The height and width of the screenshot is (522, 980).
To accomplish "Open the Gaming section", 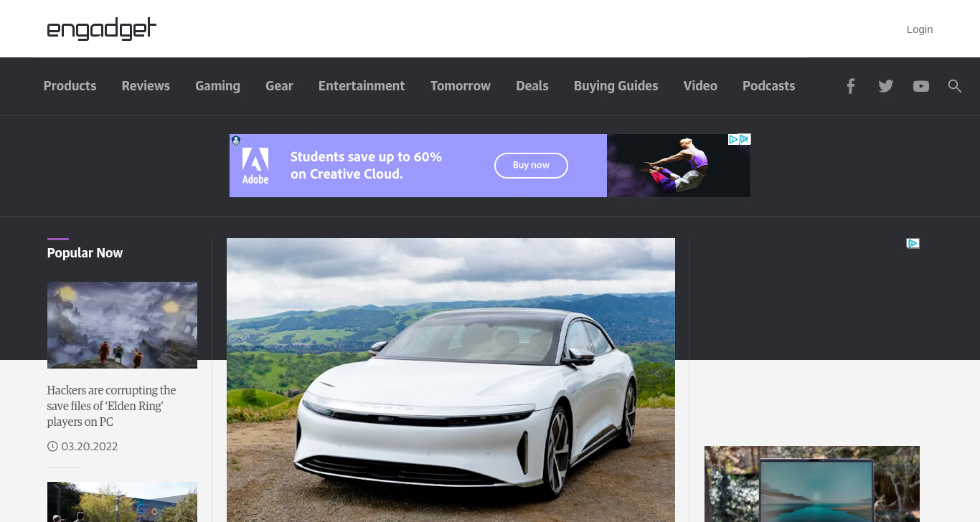I will 217,86.
